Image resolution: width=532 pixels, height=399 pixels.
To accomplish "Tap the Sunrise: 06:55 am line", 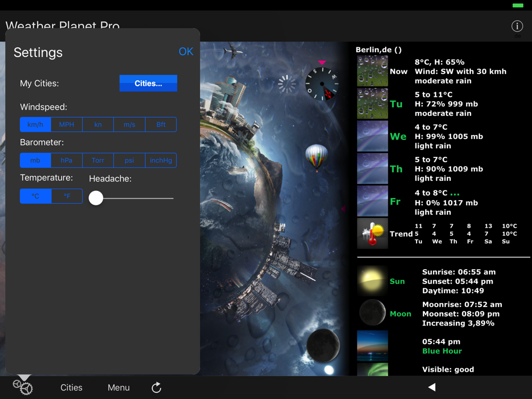I will pyautogui.click(x=459, y=272).
